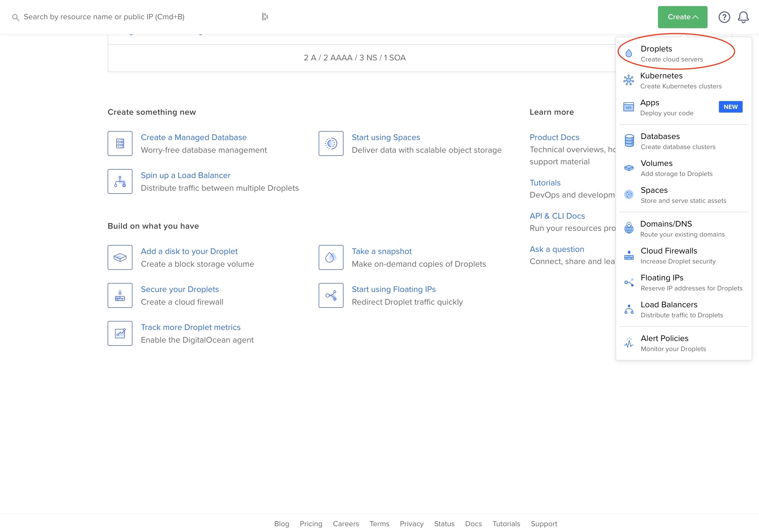Viewport: 759px width, 532px height.
Task: Click the help question mark icon
Action: [724, 17]
